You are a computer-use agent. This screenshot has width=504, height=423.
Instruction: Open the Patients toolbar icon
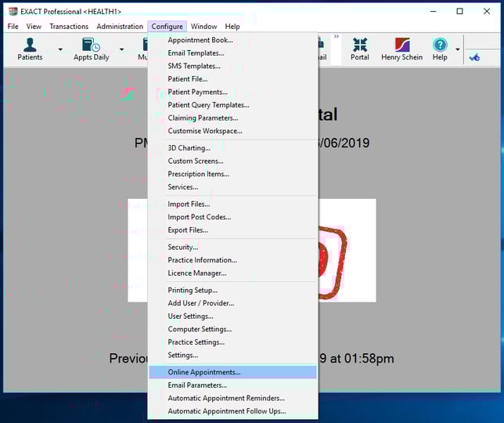(30, 49)
